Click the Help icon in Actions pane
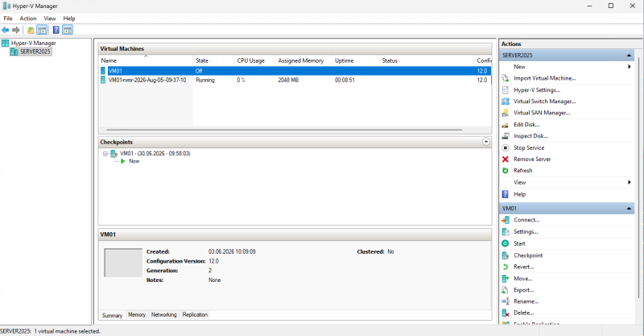Screen dimensions: 644x336 pos(506,194)
